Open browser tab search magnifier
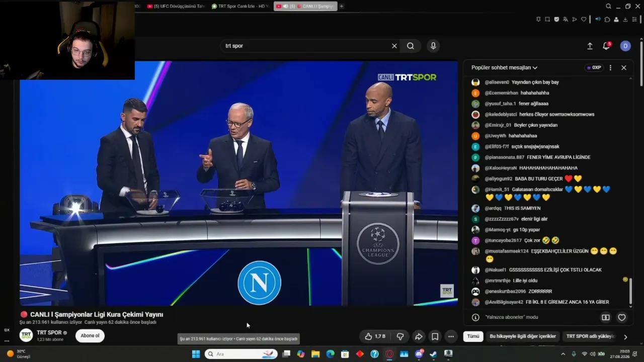The height and width of the screenshot is (362, 644). [x=608, y=6]
